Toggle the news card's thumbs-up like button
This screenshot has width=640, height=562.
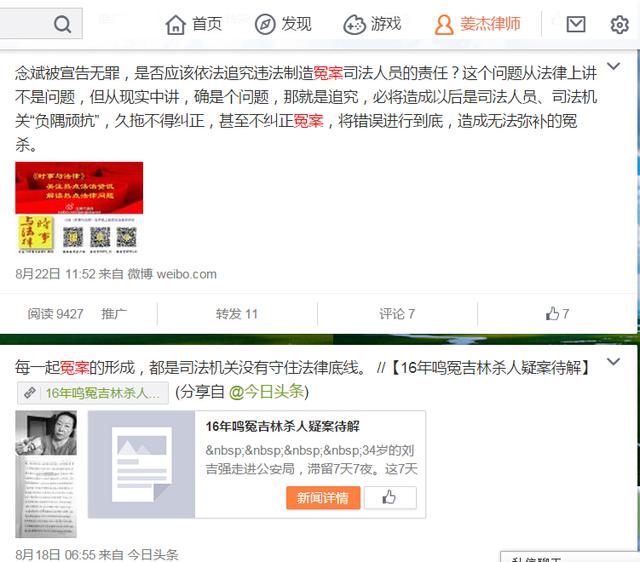tap(390, 498)
